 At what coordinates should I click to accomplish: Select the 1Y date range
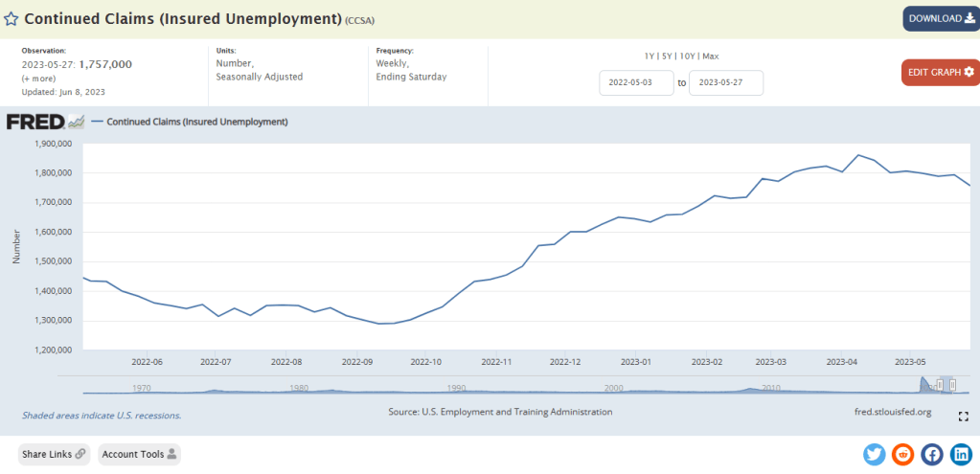pyautogui.click(x=651, y=56)
